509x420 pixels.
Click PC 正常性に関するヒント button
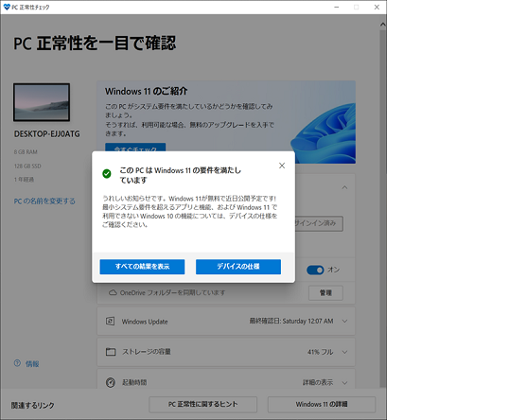(202, 404)
